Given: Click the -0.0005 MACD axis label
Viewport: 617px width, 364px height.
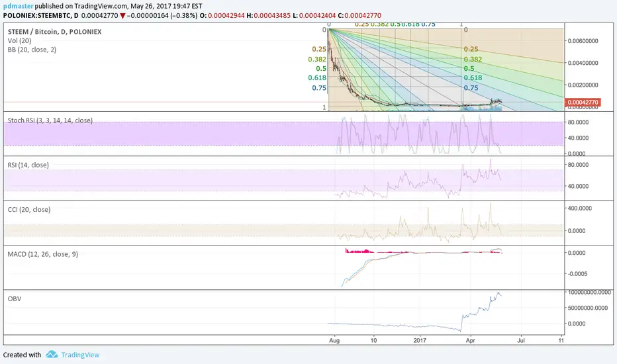Looking at the screenshot, I should (577, 273).
